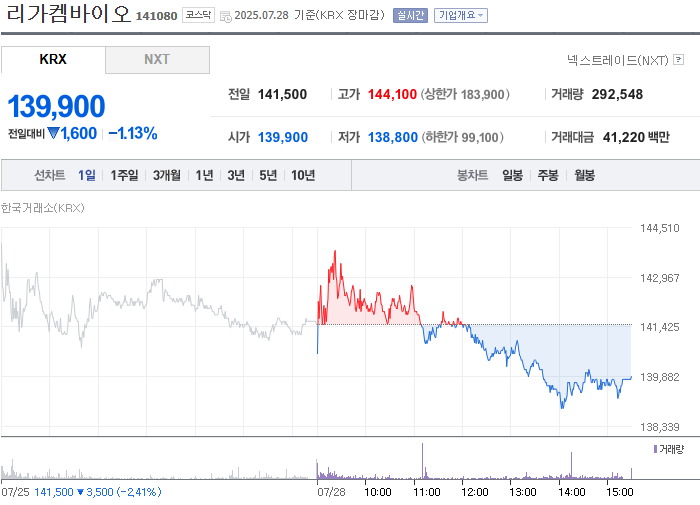Click the 07/28 date axis marker
Image resolution: width=700 pixels, height=505 pixels.
tap(331, 492)
